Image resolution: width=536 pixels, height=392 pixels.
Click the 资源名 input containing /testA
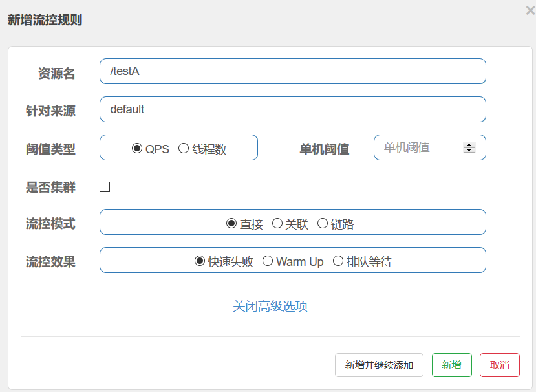291,71
